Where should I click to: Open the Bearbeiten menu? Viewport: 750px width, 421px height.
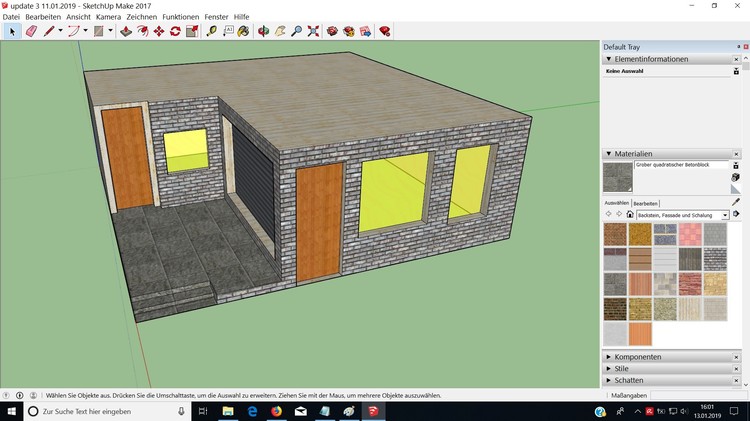pos(43,17)
